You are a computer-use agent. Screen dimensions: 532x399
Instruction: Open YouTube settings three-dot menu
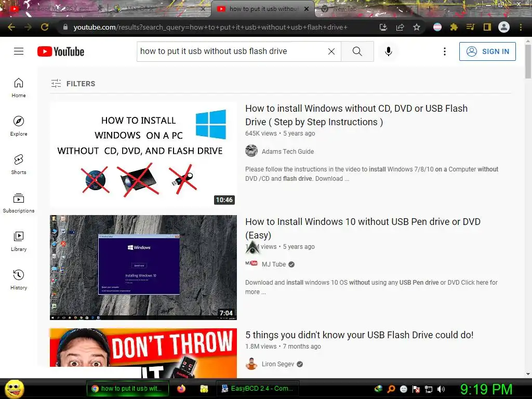pyautogui.click(x=445, y=51)
